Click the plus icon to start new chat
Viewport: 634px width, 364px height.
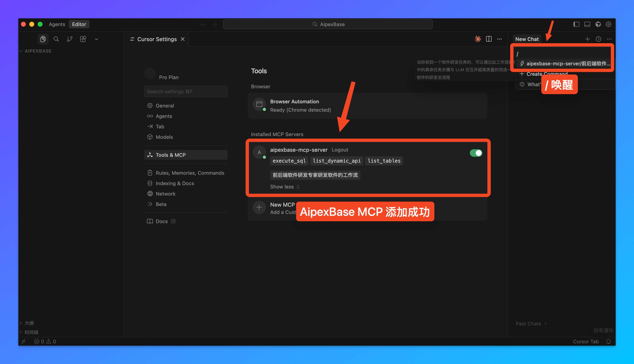click(x=587, y=39)
